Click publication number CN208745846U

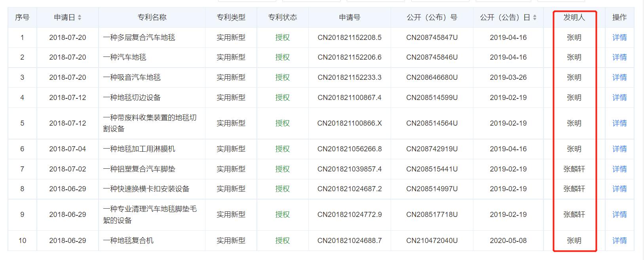[x=432, y=57]
